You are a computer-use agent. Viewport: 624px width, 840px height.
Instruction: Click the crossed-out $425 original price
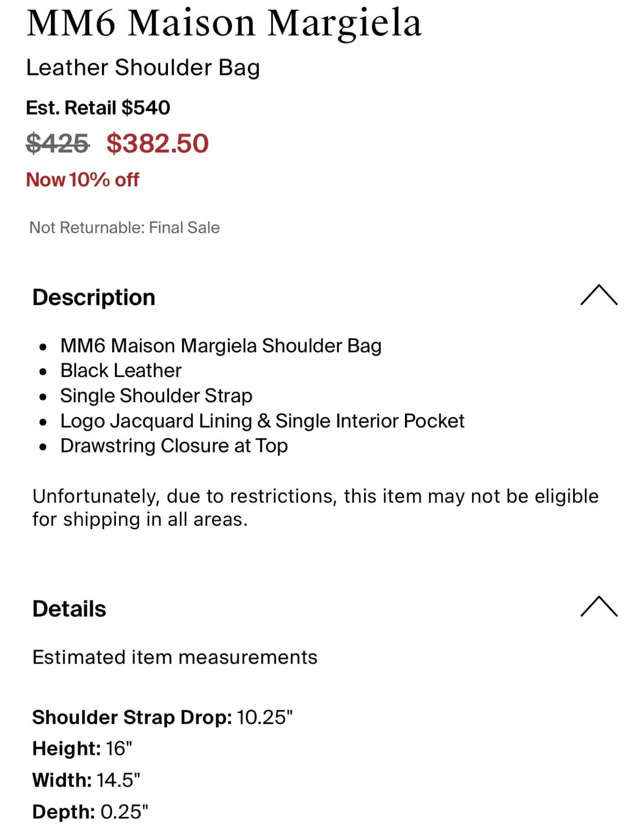[x=58, y=143]
